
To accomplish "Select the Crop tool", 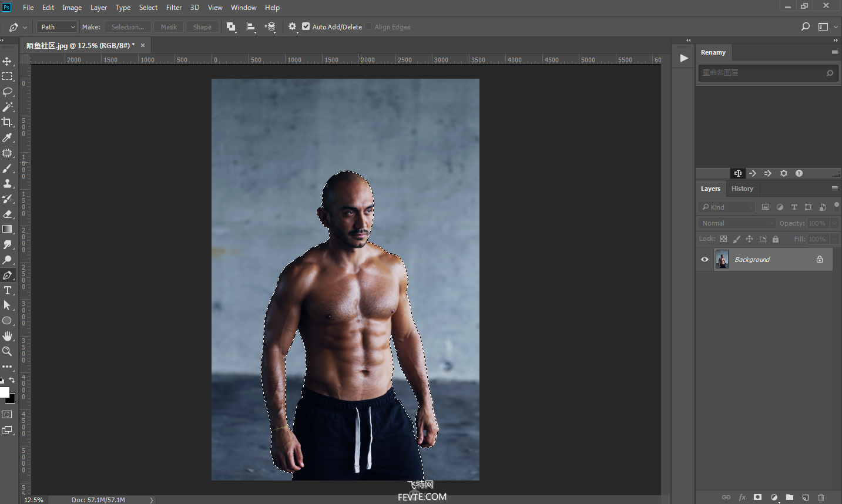I will tap(7, 122).
